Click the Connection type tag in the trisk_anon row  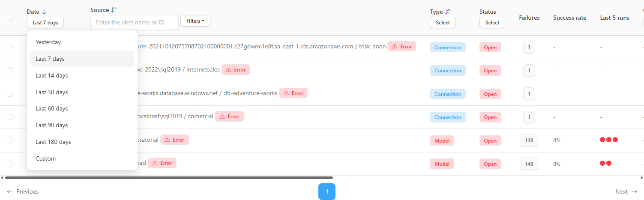click(448, 48)
